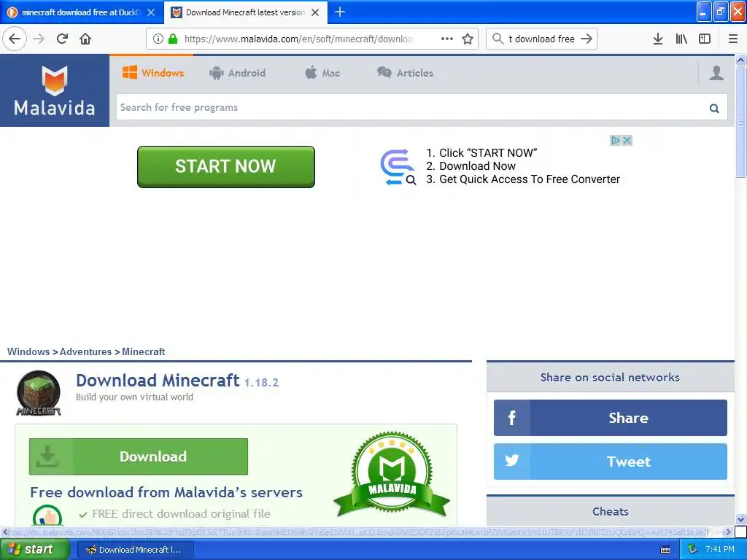747x560 pixels.
Task: Reload the current page
Action: pyautogui.click(x=62, y=39)
